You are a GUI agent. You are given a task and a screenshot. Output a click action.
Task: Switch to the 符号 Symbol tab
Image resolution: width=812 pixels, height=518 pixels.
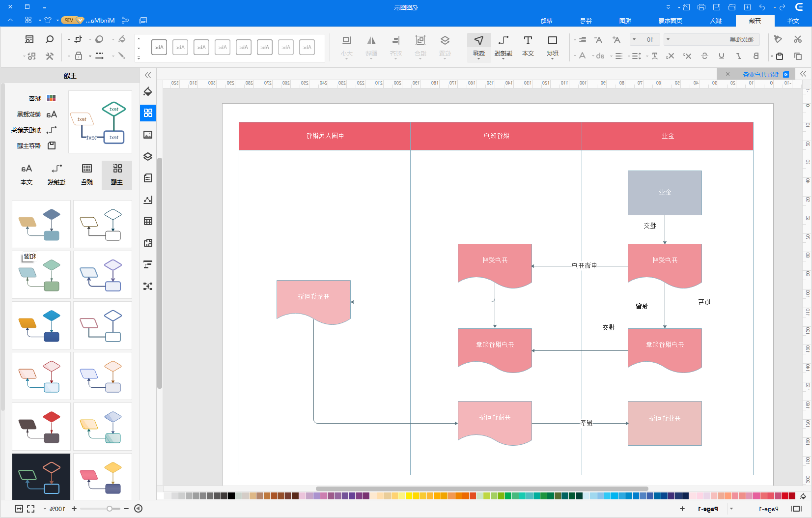(586, 21)
